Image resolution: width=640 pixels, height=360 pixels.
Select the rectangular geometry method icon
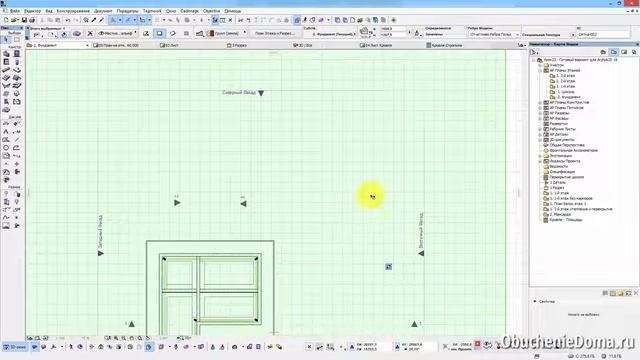(159, 33)
